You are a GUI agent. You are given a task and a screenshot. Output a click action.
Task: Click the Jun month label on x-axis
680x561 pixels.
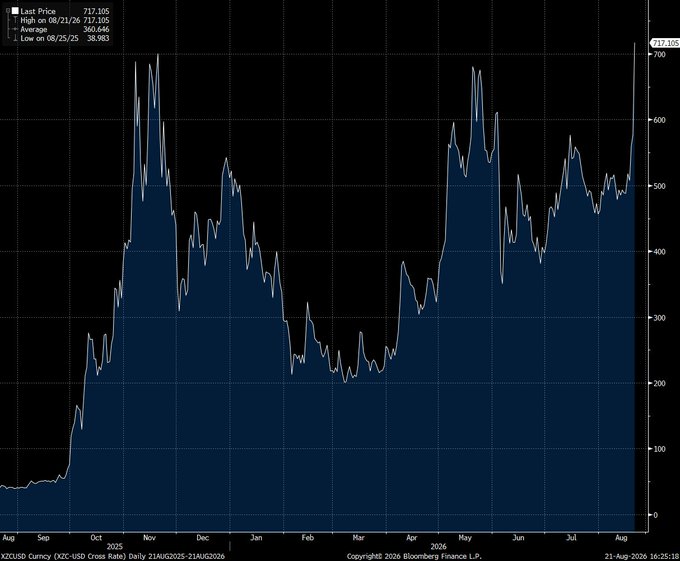(x=518, y=538)
